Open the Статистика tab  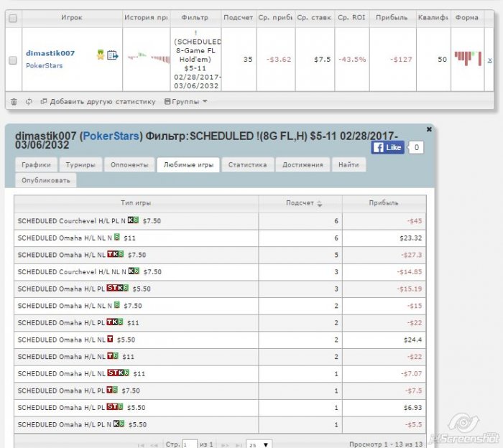click(248, 164)
